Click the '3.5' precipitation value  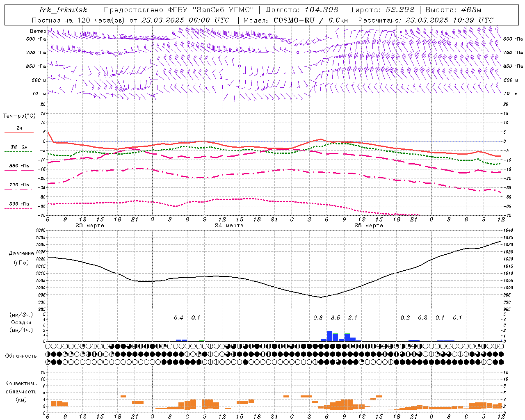coord(336,318)
